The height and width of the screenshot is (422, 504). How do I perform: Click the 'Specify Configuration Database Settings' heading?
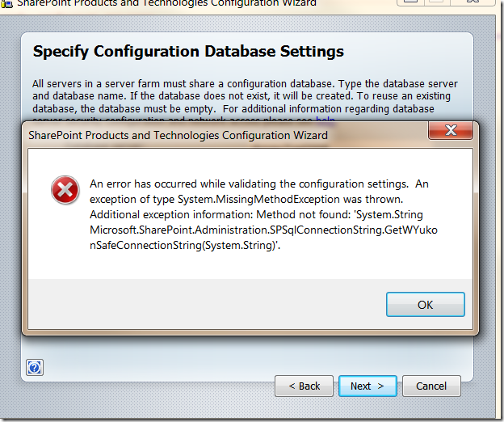tap(188, 52)
